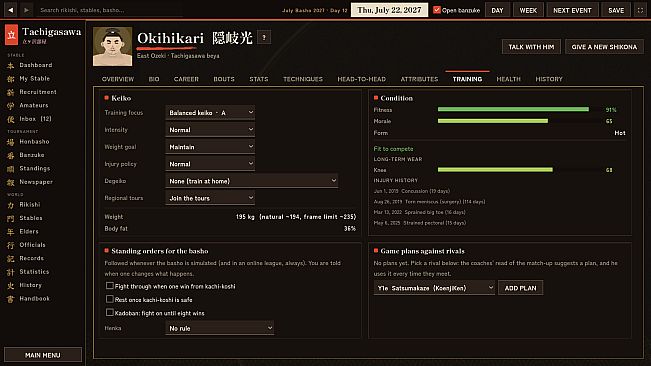The width and height of the screenshot is (651, 366).
Task: Switch to the Techniques tab
Action: 303,79
